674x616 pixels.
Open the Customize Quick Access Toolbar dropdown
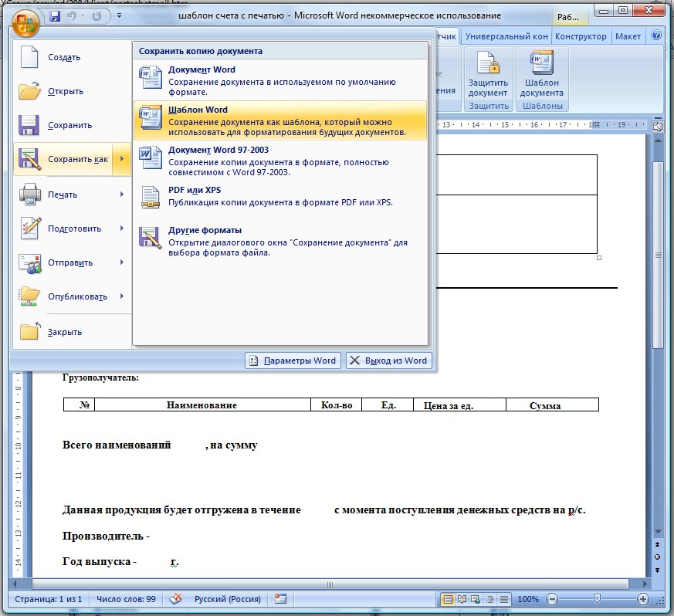pos(119,16)
